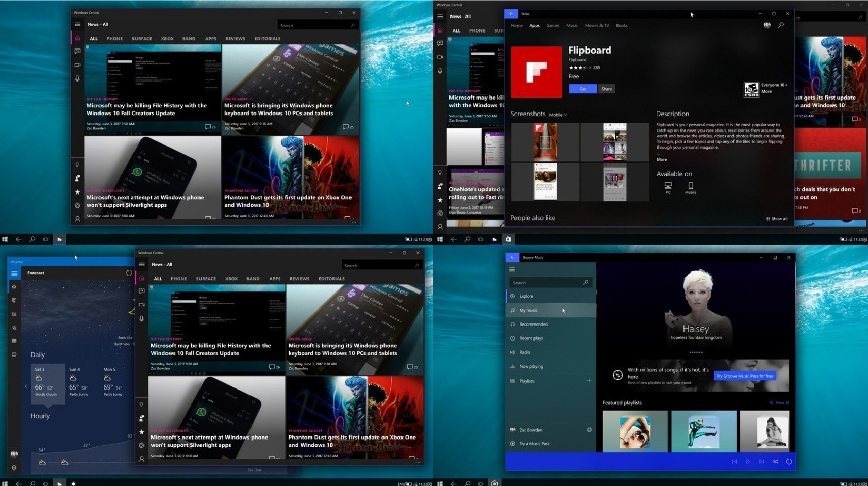Screen dimensions: 868x486
Task: Refresh the Weather forecast
Action: point(129,273)
